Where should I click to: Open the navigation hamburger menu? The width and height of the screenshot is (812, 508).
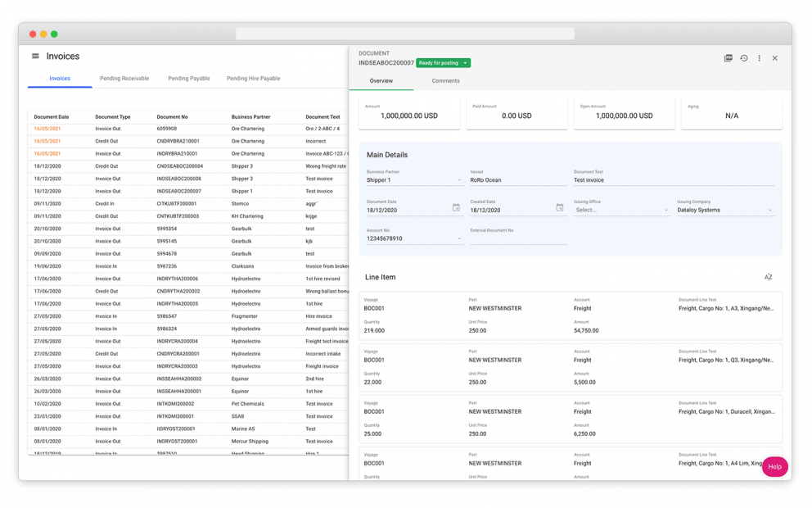pos(34,56)
